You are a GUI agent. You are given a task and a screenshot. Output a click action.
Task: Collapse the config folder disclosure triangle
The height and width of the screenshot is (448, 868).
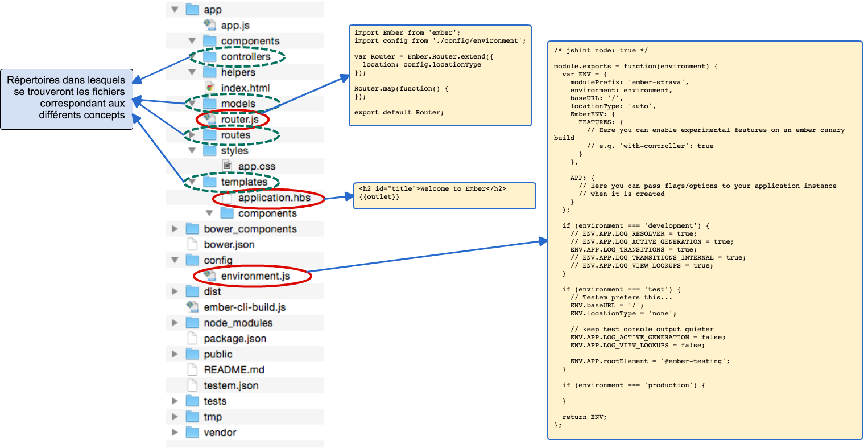(x=175, y=260)
